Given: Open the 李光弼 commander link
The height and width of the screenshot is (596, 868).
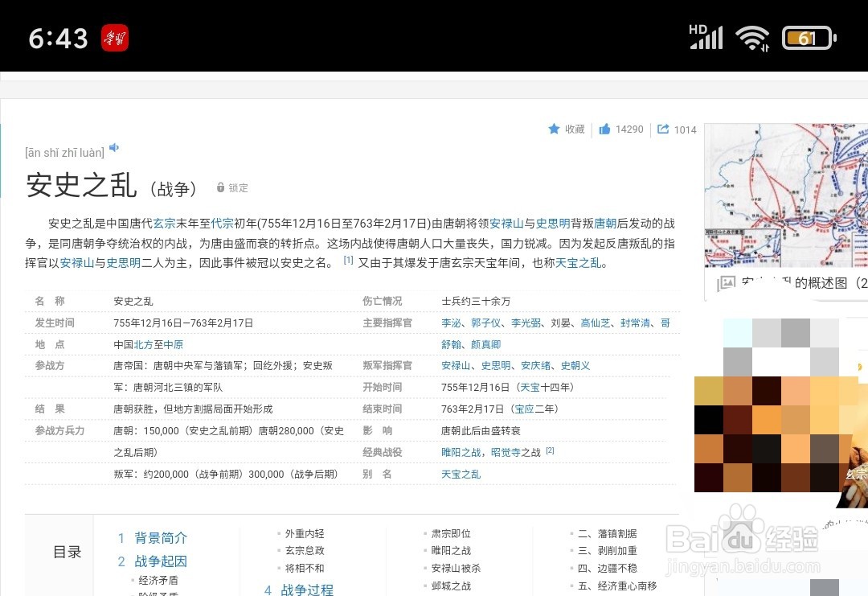Looking at the screenshot, I should [526, 323].
